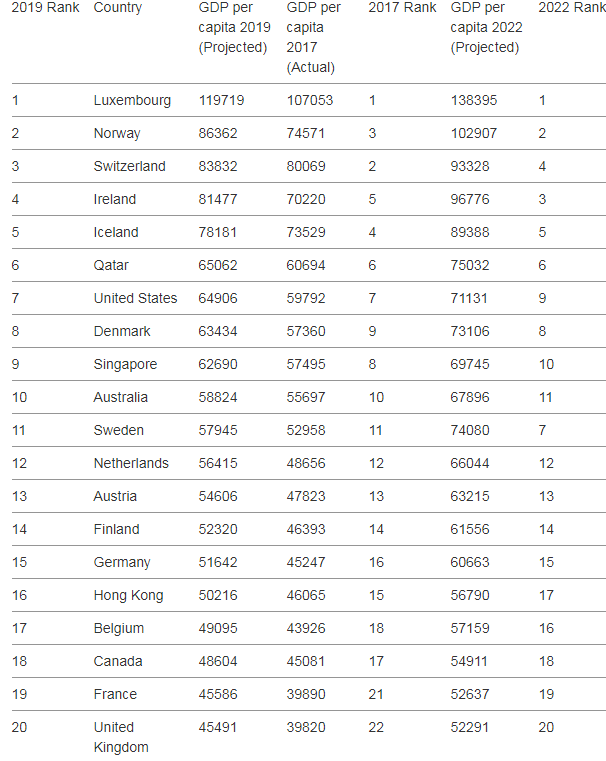Click the Ireland row name
606x761 pixels.
tap(115, 199)
